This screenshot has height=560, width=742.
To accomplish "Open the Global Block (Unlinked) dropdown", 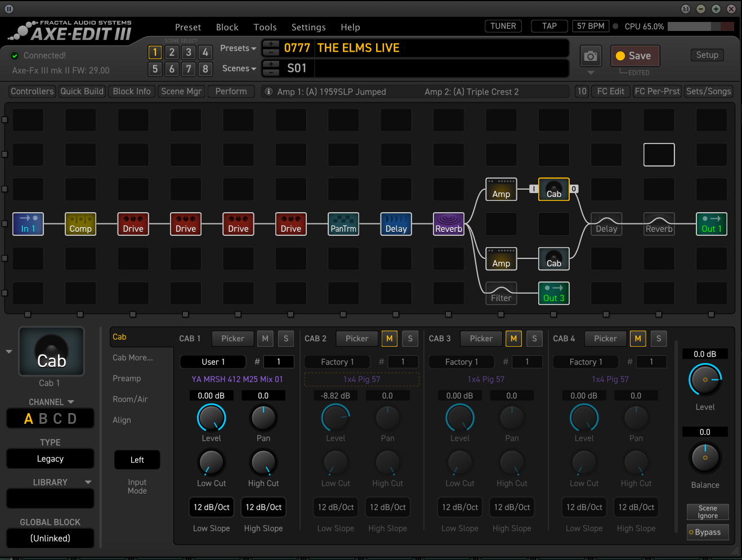I will 50,538.
